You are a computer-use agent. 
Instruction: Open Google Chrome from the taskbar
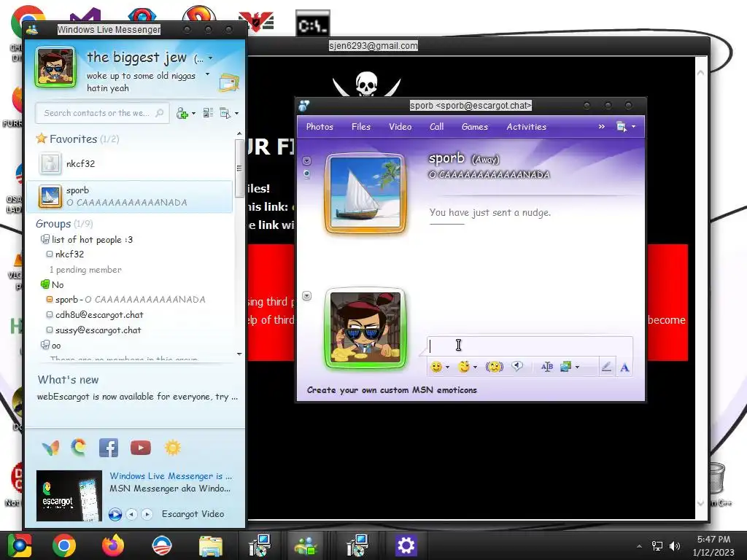tap(64, 545)
